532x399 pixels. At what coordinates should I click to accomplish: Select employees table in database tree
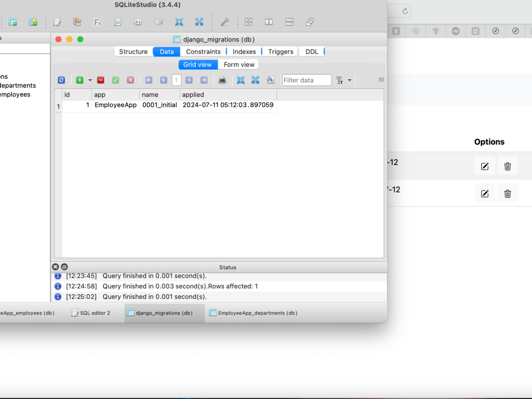[15, 94]
